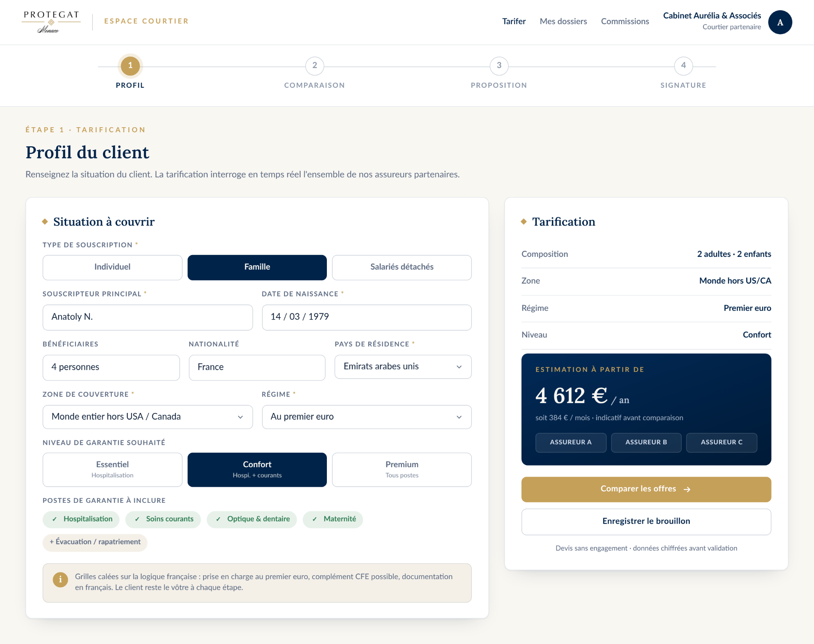Image resolution: width=814 pixels, height=644 pixels.
Task: Go to step 2 Comparaison circle
Action: (315, 66)
